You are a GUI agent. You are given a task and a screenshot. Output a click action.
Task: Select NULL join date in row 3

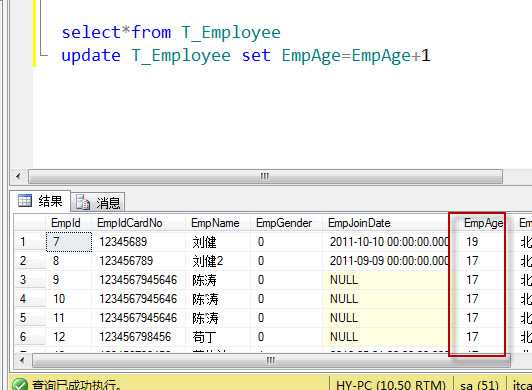point(344,280)
